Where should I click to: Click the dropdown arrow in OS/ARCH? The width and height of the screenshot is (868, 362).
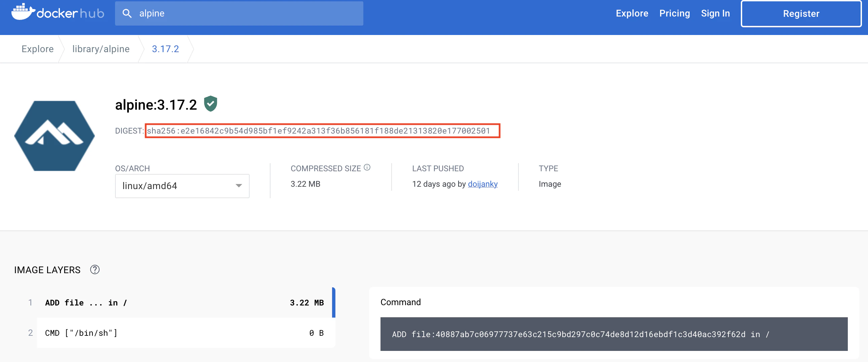coord(239,186)
